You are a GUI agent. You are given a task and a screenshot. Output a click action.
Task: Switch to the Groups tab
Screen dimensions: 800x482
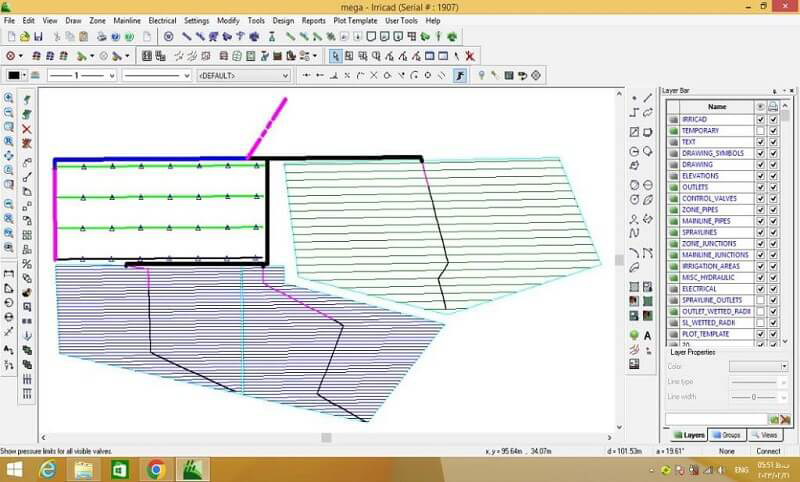[x=727, y=436]
